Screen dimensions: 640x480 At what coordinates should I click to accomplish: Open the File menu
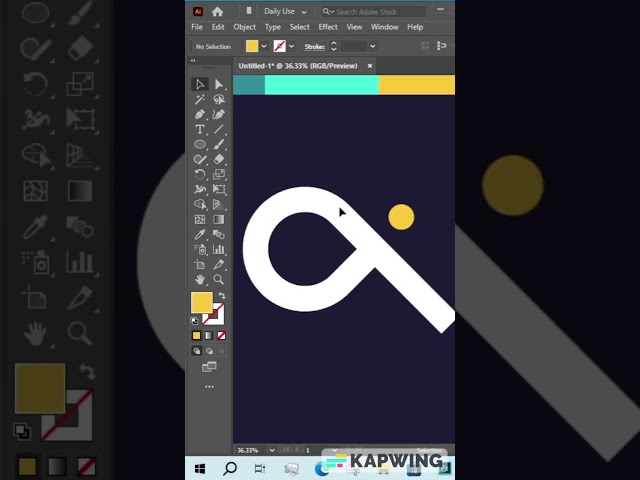[x=197, y=27]
